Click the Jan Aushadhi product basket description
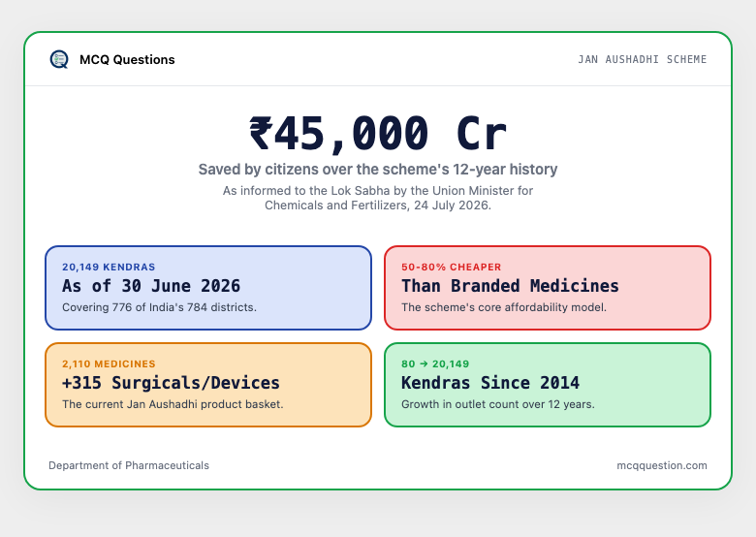 coord(173,404)
